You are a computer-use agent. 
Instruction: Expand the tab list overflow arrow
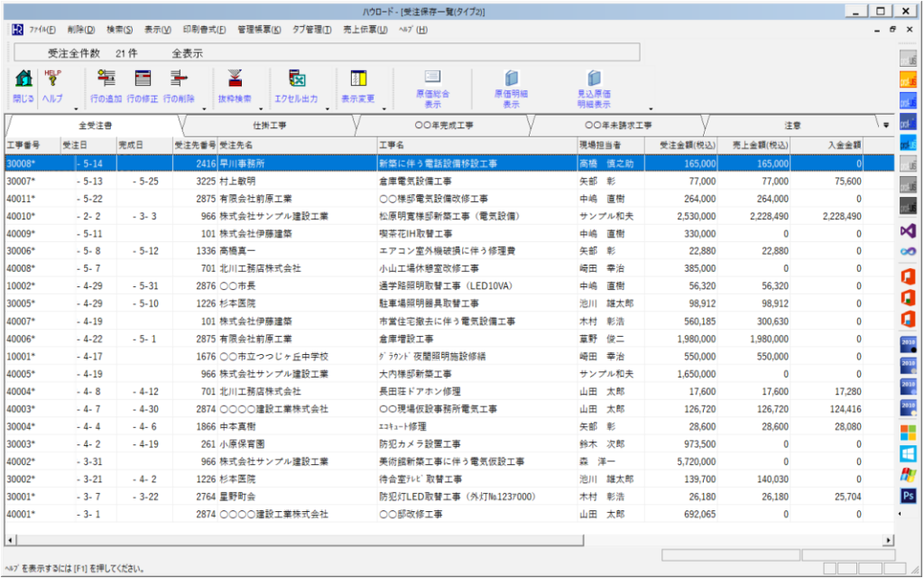pos(885,125)
